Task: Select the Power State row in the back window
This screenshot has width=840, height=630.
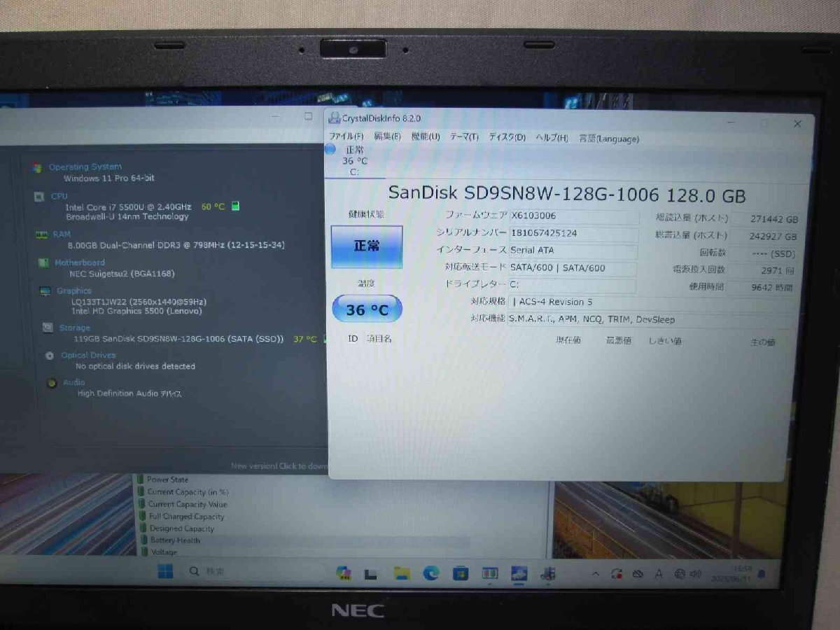Action: click(x=167, y=479)
